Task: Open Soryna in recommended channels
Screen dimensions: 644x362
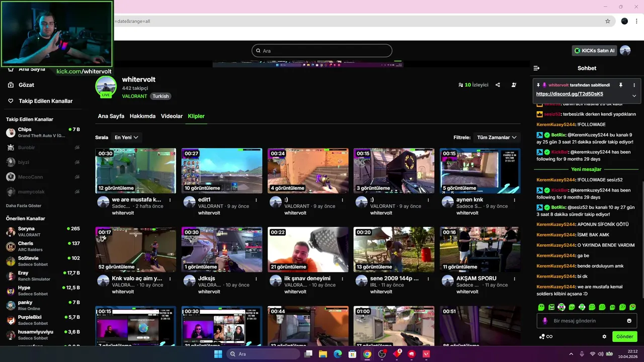Action: click(43, 231)
